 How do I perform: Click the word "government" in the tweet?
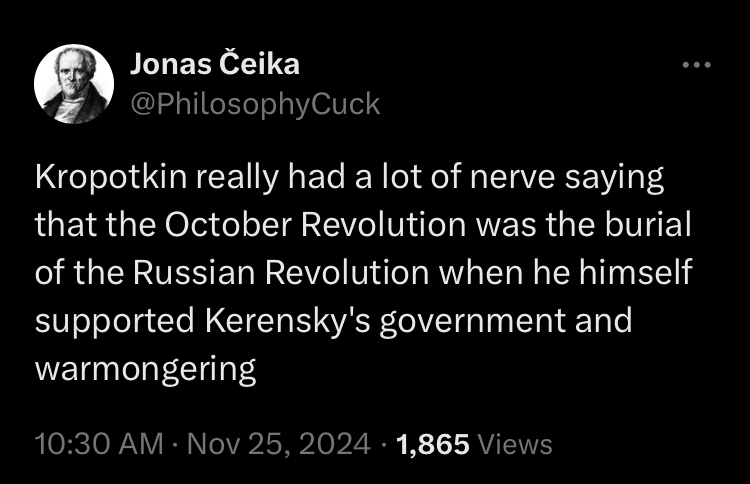point(473,321)
